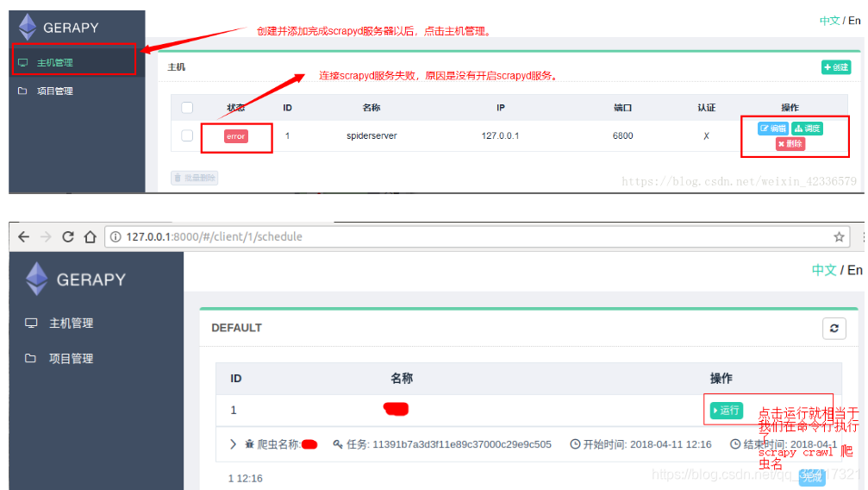Click the site info icon in address bar
This screenshot has height=490, width=868.
click(116, 236)
